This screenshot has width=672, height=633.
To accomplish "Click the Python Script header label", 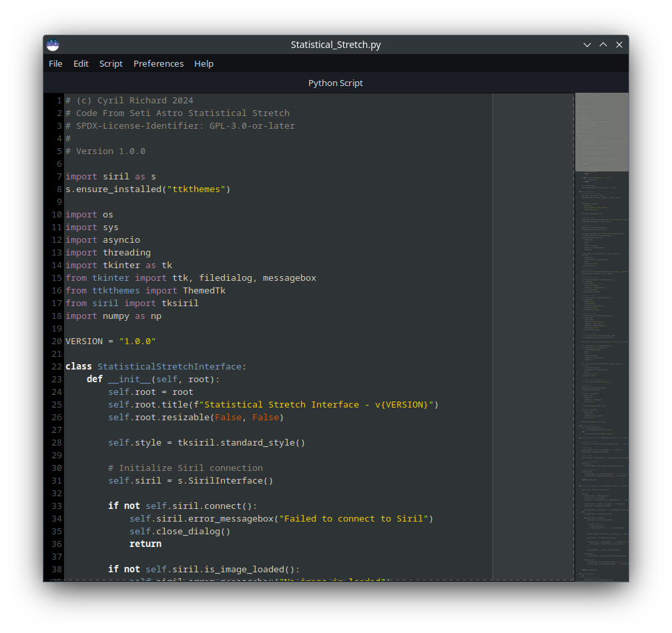I will pos(336,83).
